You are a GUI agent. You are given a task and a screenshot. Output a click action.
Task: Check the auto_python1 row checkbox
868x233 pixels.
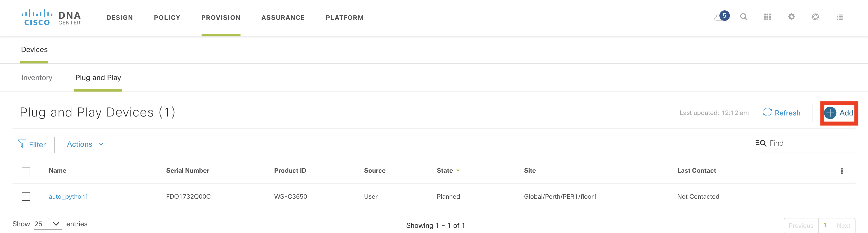pyautogui.click(x=26, y=197)
